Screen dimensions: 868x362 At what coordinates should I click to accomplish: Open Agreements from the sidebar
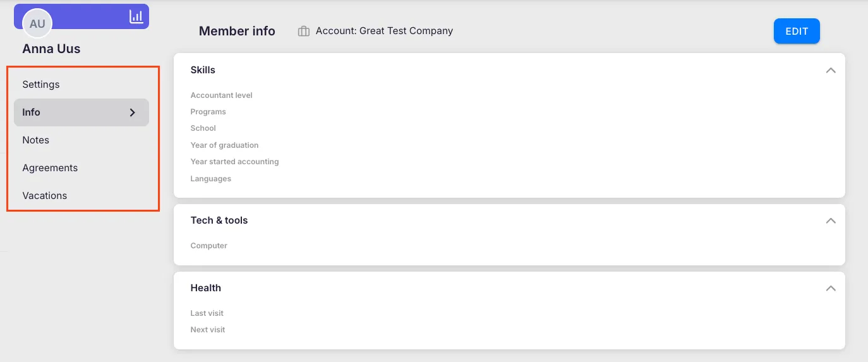50,168
